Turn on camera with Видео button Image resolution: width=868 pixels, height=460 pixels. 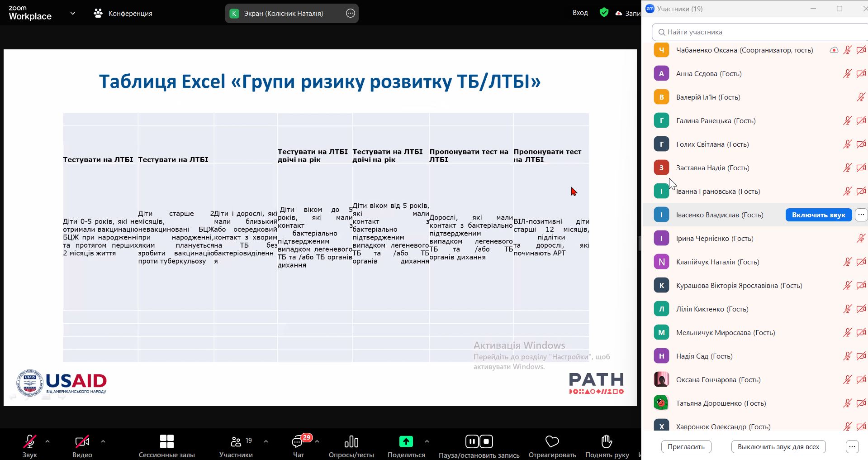tap(82, 441)
